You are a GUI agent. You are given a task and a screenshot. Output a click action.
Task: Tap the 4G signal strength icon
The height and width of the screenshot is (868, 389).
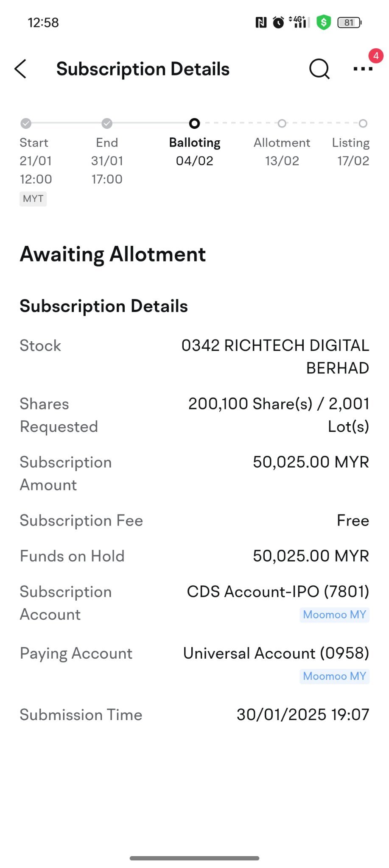[x=299, y=22]
